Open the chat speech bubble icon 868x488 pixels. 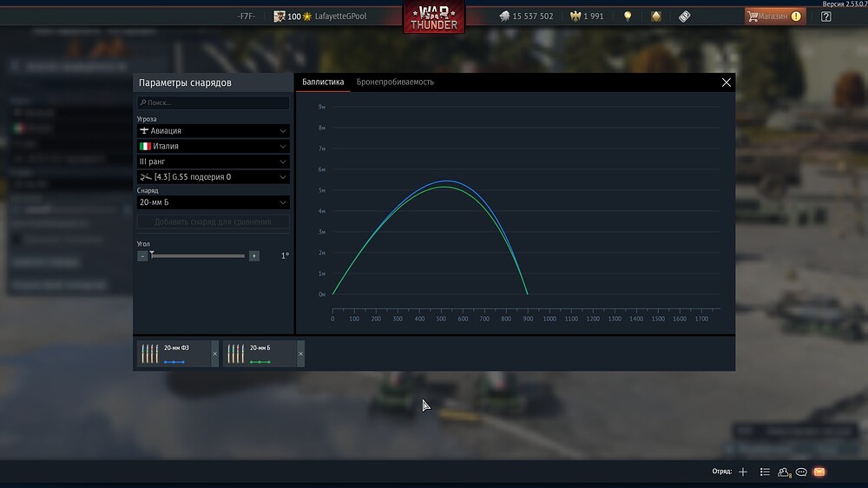[802, 472]
